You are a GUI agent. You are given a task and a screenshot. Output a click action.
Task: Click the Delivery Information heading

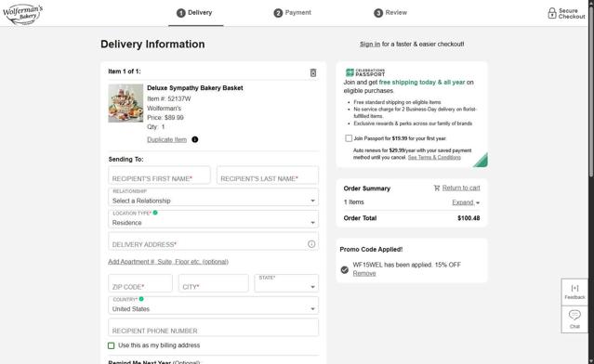coord(152,45)
